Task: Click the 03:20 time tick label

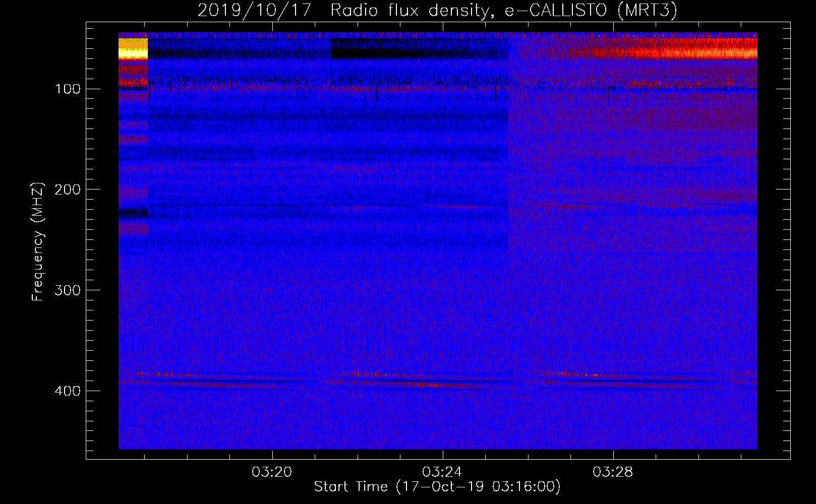Action: (x=272, y=472)
